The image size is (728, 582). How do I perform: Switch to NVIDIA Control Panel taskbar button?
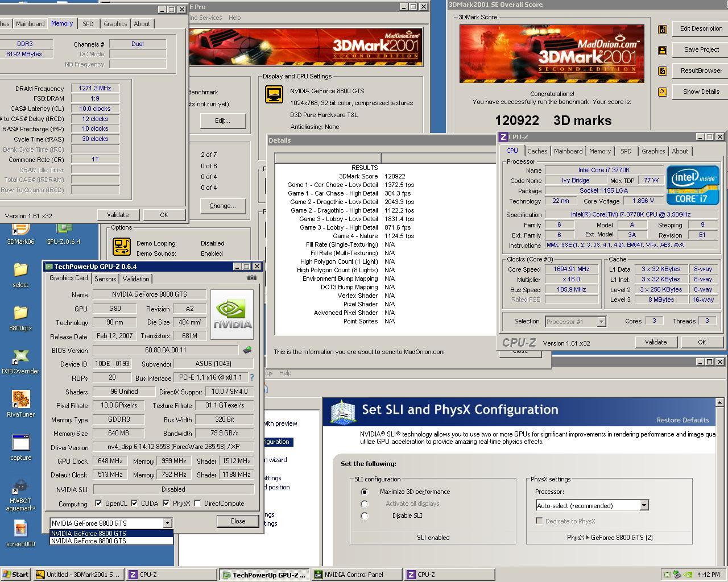click(x=356, y=575)
